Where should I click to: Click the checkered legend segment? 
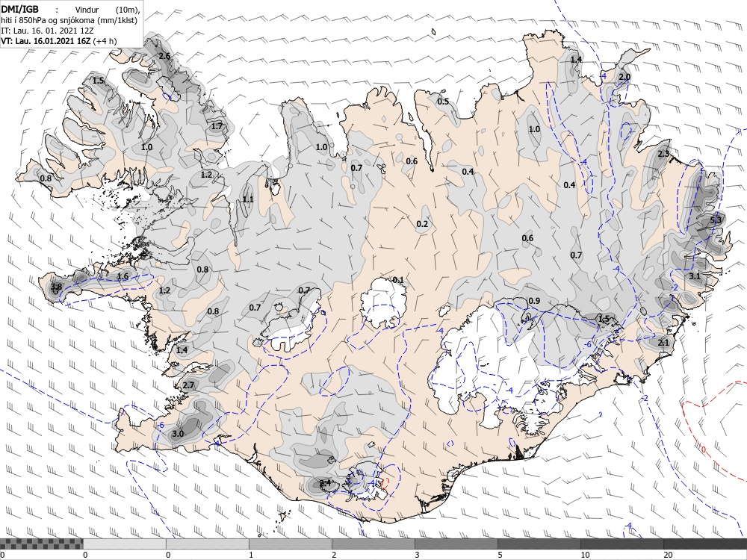click(x=41, y=544)
